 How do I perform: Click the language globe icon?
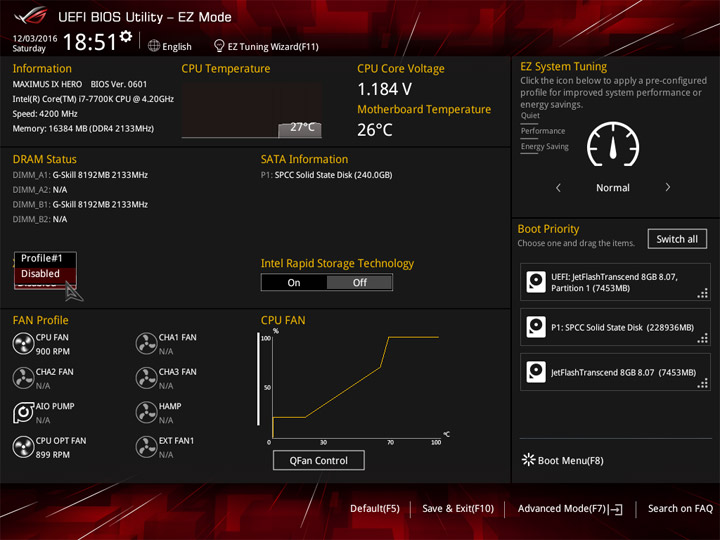pyautogui.click(x=154, y=46)
